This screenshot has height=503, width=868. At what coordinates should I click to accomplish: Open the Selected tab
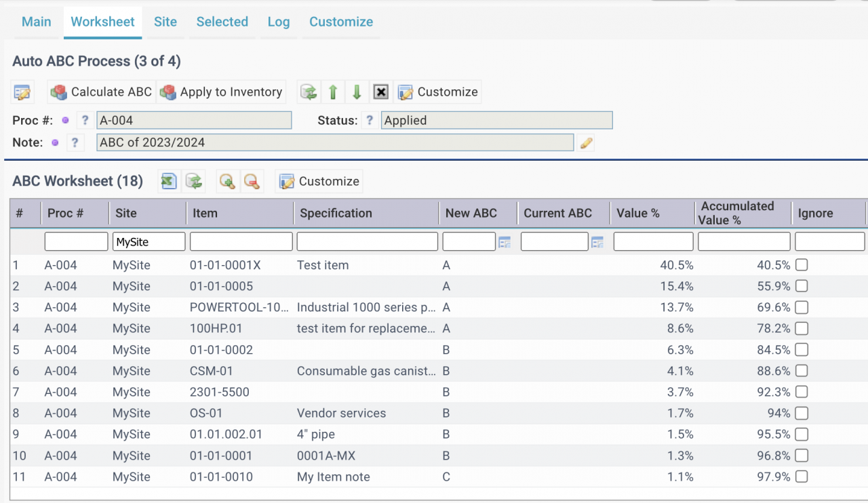(x=222, y=22)
